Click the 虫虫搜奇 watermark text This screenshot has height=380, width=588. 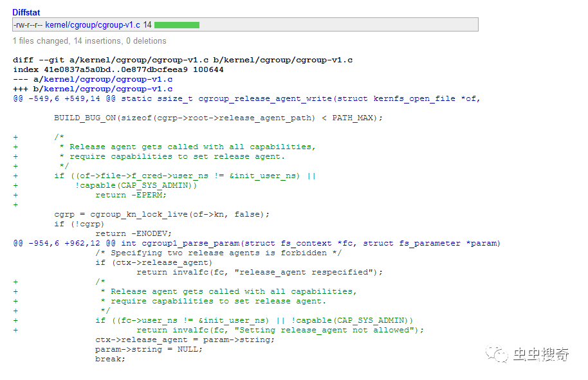[x=541, y=354]
